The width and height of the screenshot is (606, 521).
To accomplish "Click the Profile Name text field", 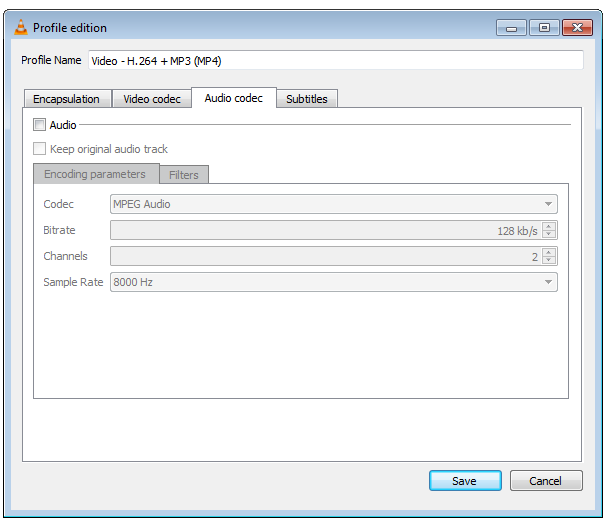I will coord(335,60).
